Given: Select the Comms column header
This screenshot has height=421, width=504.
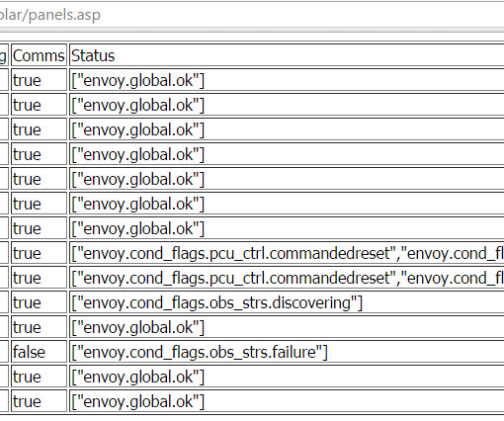Looking at the screenshot, I should click(x=39, y=55).
